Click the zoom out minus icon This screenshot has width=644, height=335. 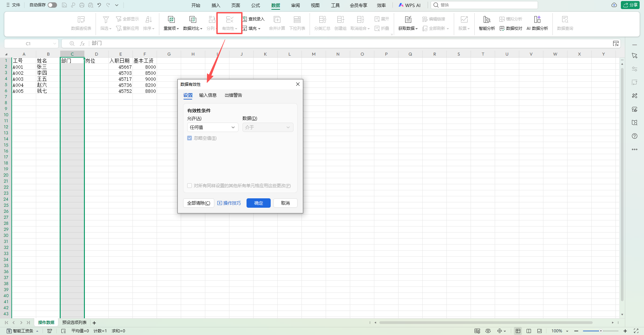tap(576, 331)
